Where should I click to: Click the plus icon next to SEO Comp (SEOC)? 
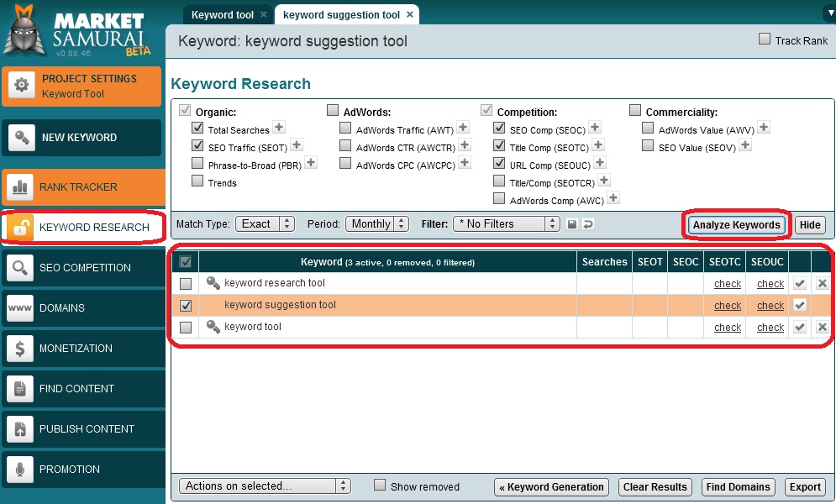[595, 127]
